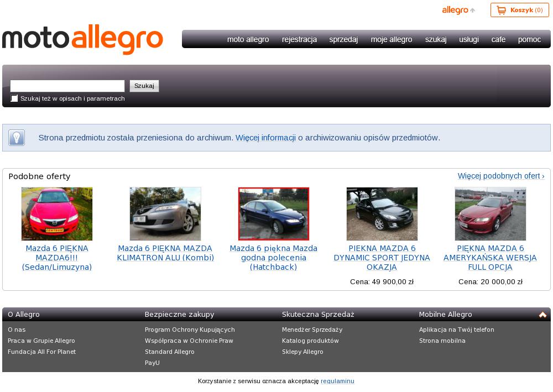Screen dimensions: 553x392
Task: Focus the search text field
Action: tap(67, 86)
